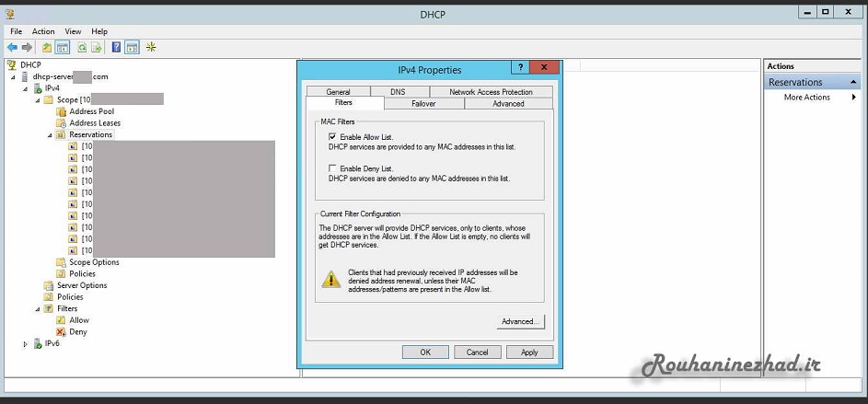Click the question mark help button in dialog
This screenshot has height=404, width=868.
520,67
